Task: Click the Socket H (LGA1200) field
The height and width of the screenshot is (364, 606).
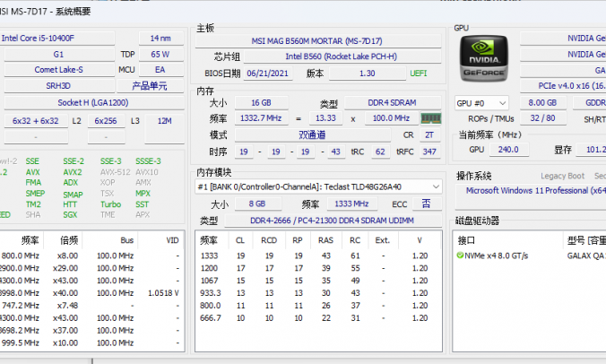Action: tap(93, 103)
